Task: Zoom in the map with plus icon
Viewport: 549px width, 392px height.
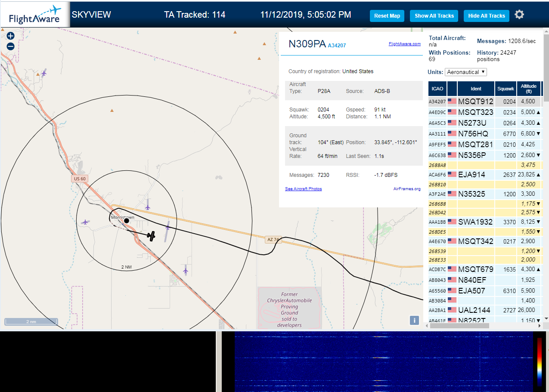Action: [x=11, y=36]
